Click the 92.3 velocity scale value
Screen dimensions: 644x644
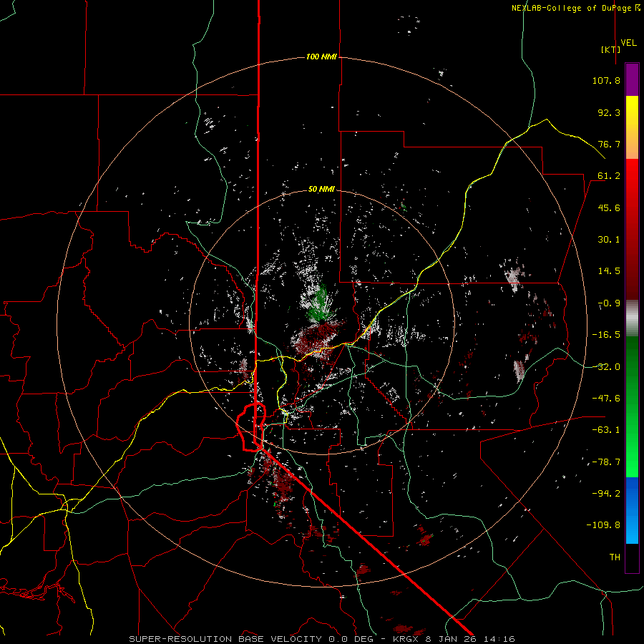(x=609, y=112)
